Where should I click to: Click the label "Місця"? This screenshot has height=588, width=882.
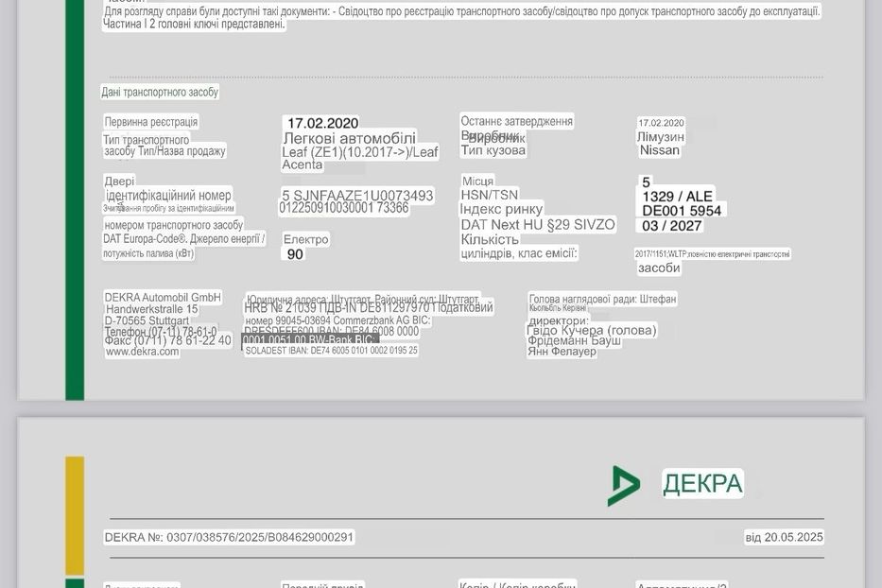tap(477, 182)
